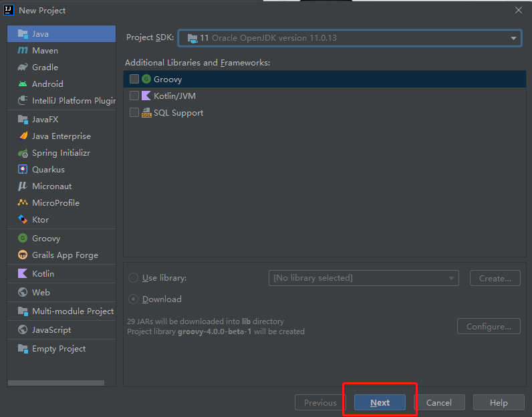Viewport: 532px width, 417px height.
Task: Click the IntelliJ Platform Plugin plug icon
Action: pos(23,100)
